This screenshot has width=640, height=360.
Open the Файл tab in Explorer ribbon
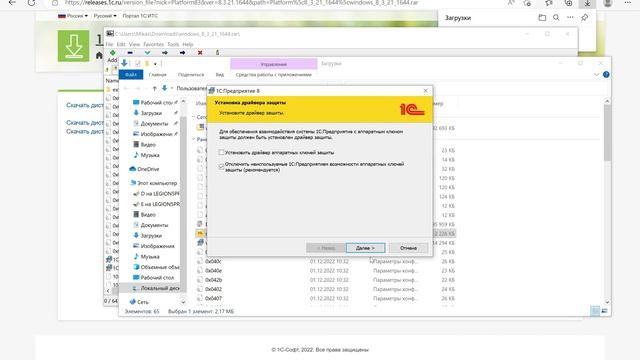(131, 75)
